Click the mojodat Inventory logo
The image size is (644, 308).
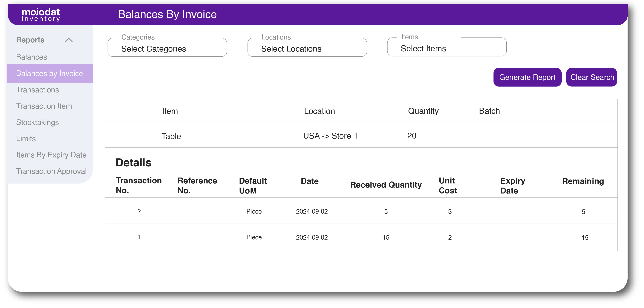pyautogui.click(x=41, y=14)
